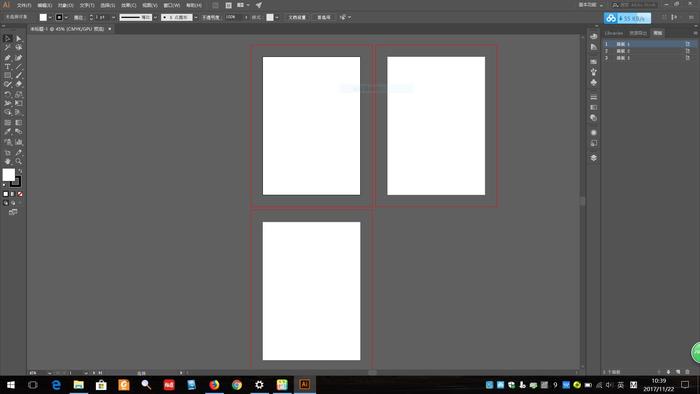700x394 pixels.
Task: Select the Lasso tool
Action: 18,47
